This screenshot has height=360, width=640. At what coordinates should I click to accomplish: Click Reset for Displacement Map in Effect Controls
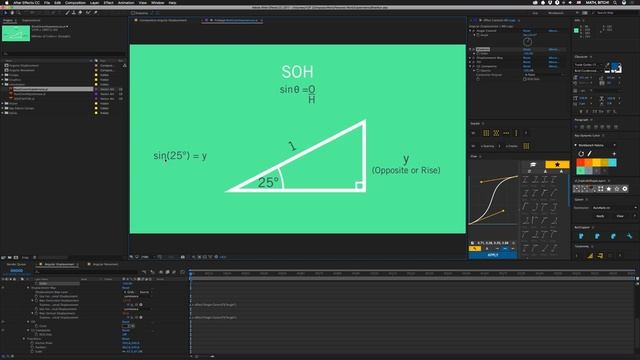coord(527,58)
